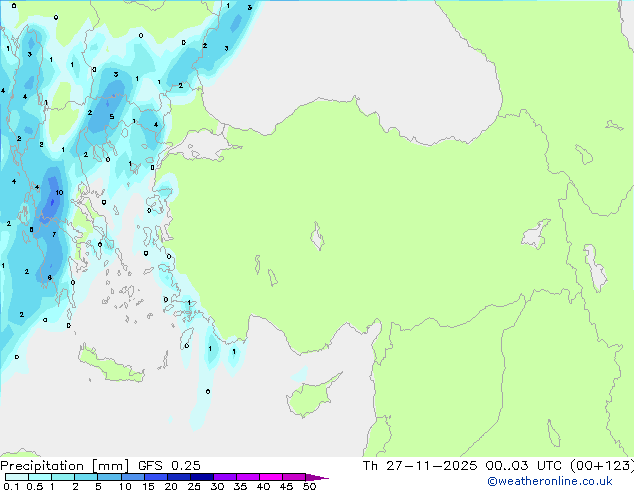Viewport: 634px width, 490px height.
Task: Select the 0.5–1 mm legend swatch
Action: coord(40,477)
